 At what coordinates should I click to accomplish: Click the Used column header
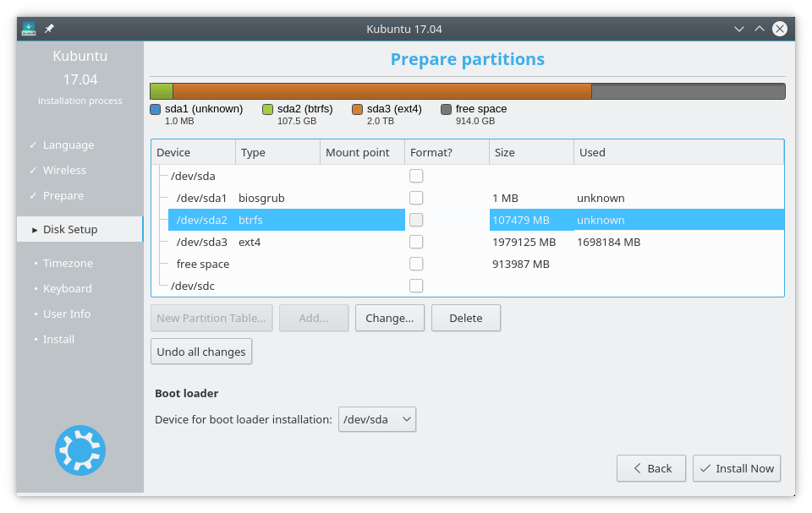coord(679,152)
